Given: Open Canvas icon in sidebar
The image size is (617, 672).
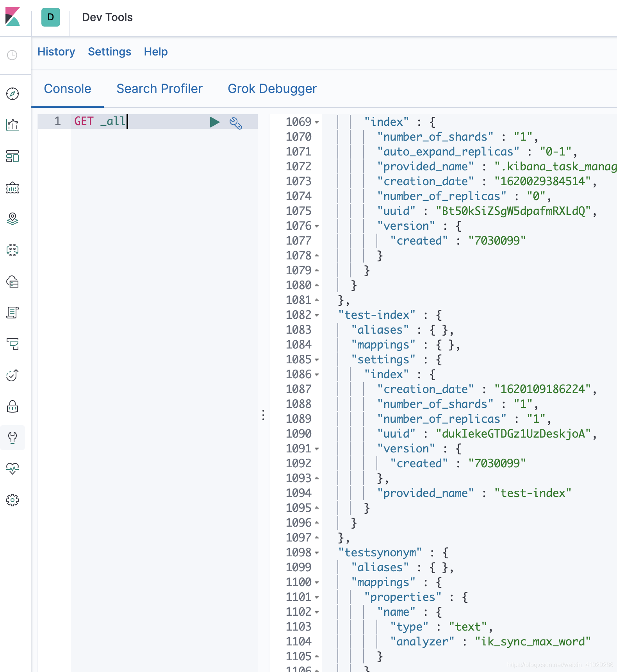Looking at the screenshot, I should (x=12, y=188).
